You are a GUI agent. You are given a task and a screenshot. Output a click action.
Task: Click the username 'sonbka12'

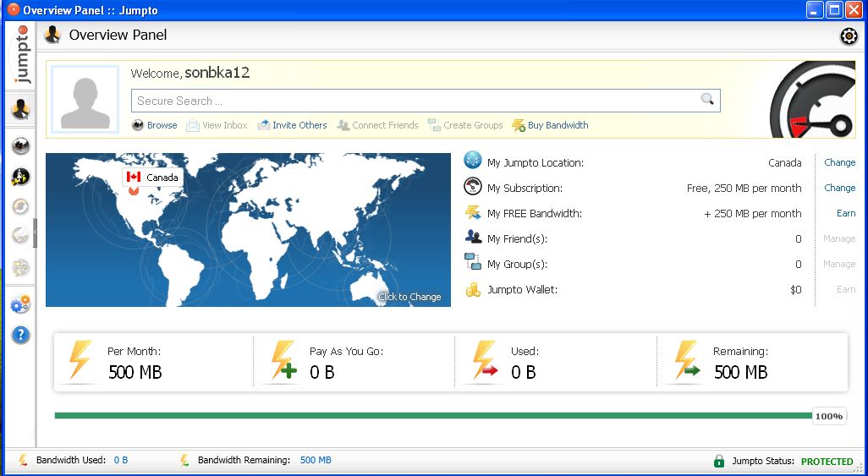(x=217, y=73)
